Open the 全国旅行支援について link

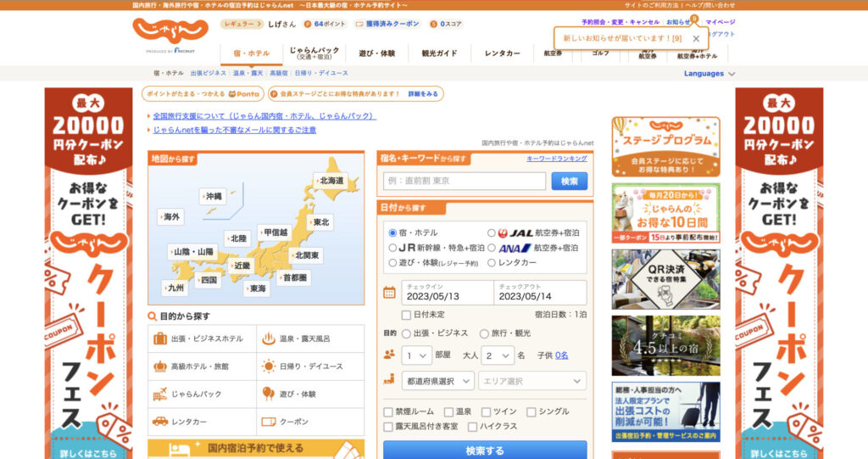click(264, 116)
